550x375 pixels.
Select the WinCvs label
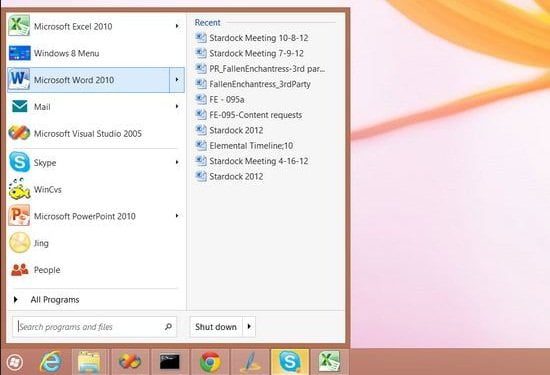(48, 189)
